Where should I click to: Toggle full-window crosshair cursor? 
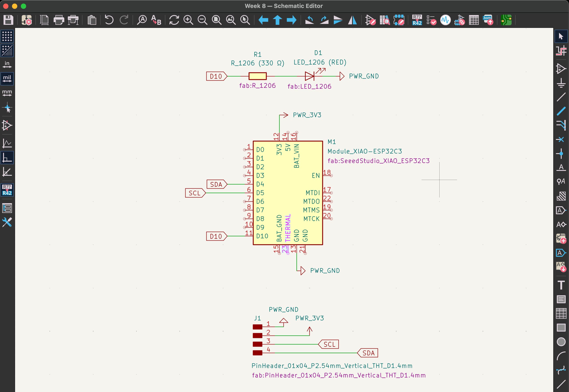7,108
